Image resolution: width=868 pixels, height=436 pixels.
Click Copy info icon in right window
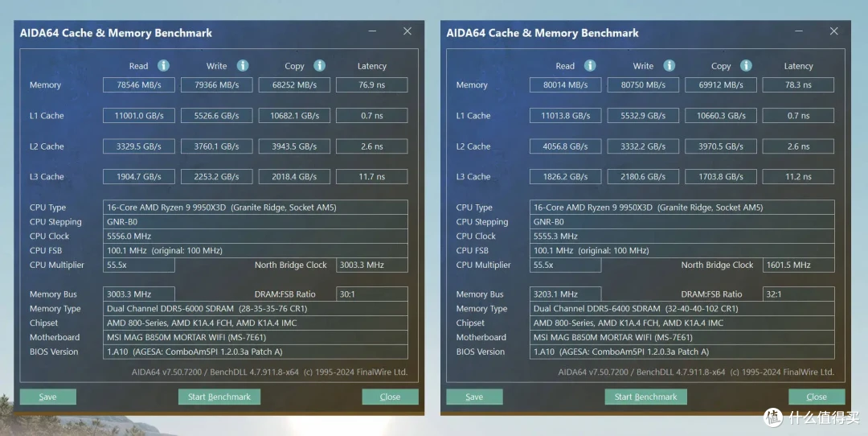(x=746, y=65)
